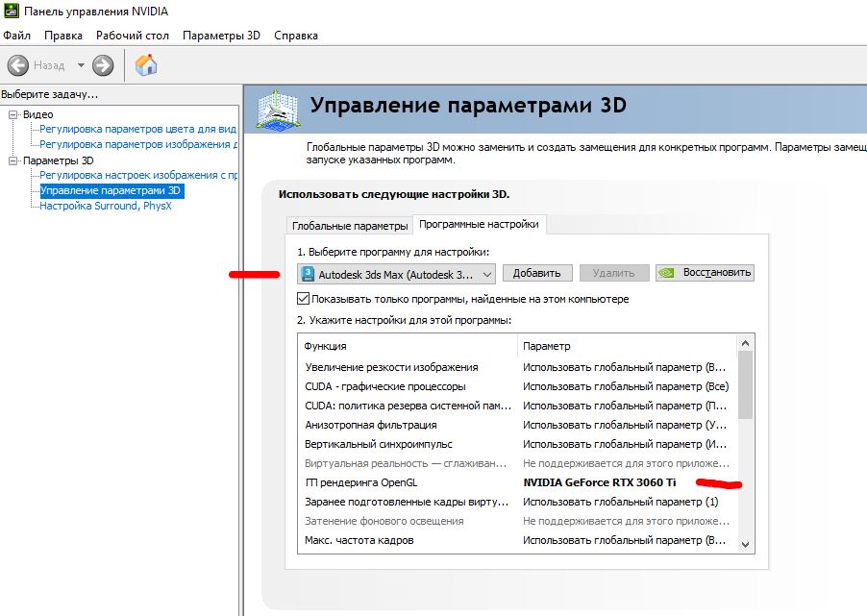The image size is (867, 616).
Task: Select ГП рендеринга OpenGL row
Action: point(517,482)
